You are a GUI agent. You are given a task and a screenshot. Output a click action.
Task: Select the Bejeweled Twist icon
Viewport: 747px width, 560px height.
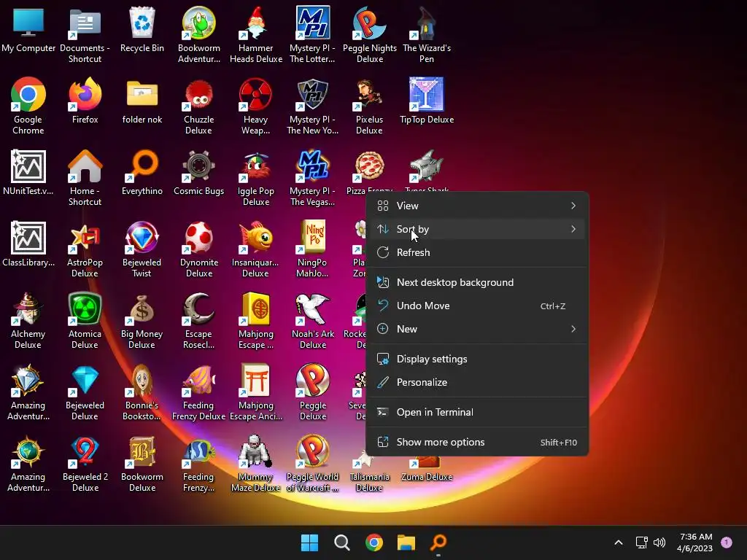tap(142, 249)
